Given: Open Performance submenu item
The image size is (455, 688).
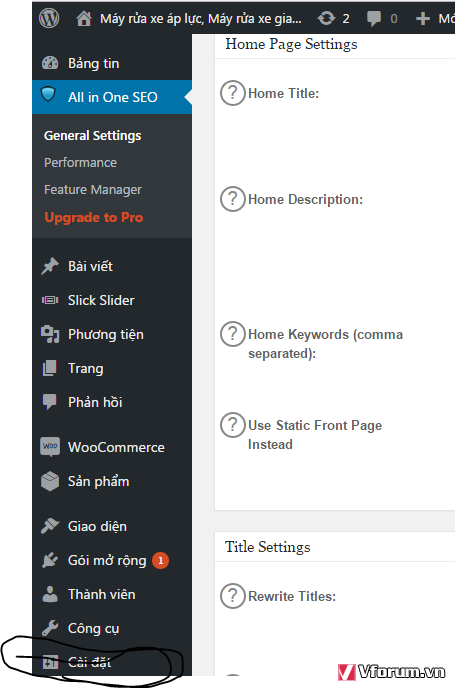Looking at the screenshot, I should [x=80, y=163].
